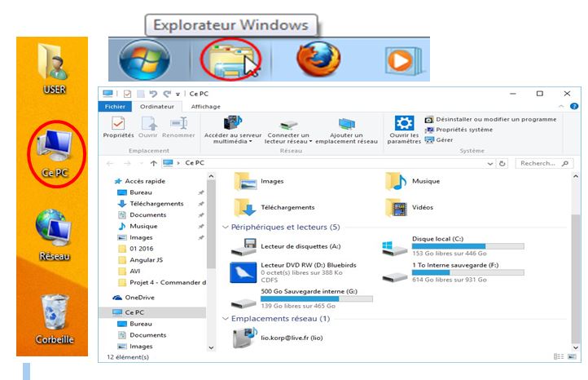Open the Accéder au serveur multimédia dropdown arrow

(251, 142)
